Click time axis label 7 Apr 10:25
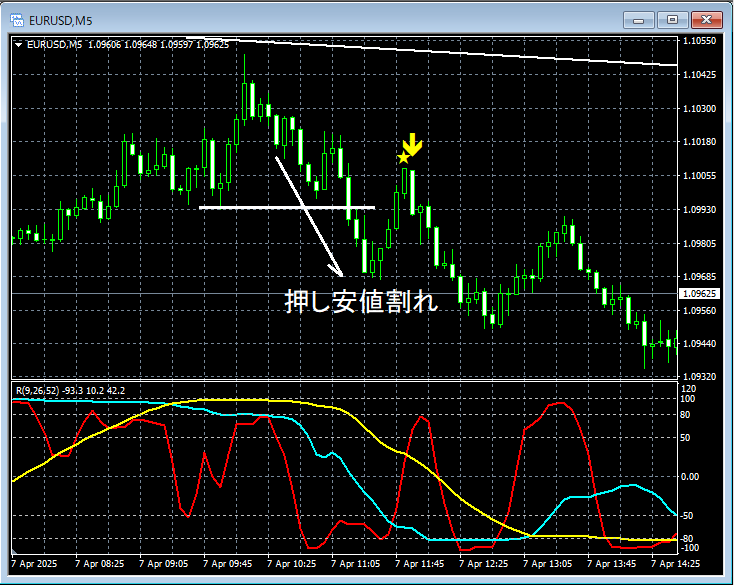Viewport: 735px width, 585px height. click(292, 563)
